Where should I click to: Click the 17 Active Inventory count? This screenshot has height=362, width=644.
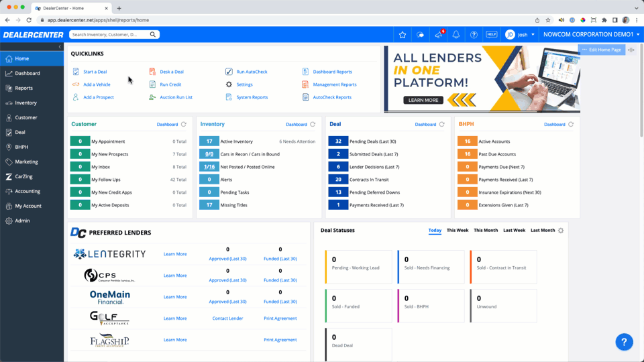pyautogui.click(x=209, y=141)
